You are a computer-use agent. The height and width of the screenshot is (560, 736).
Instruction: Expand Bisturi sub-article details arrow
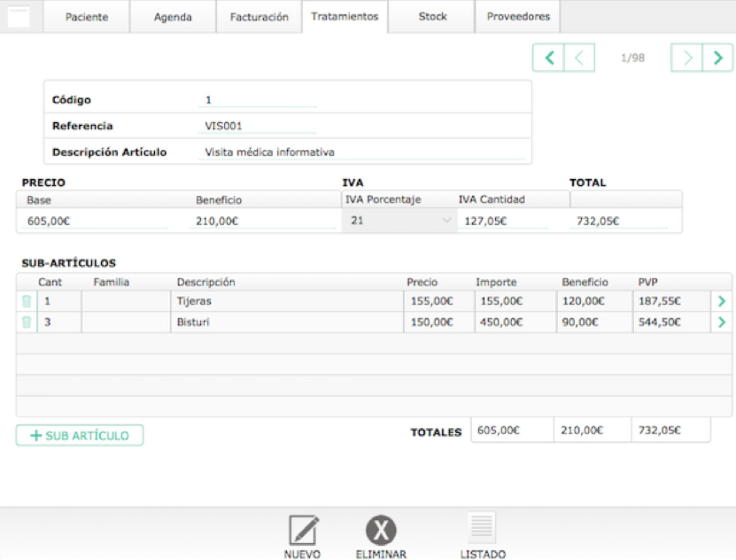pyautogui.click(x=721, y=322)
